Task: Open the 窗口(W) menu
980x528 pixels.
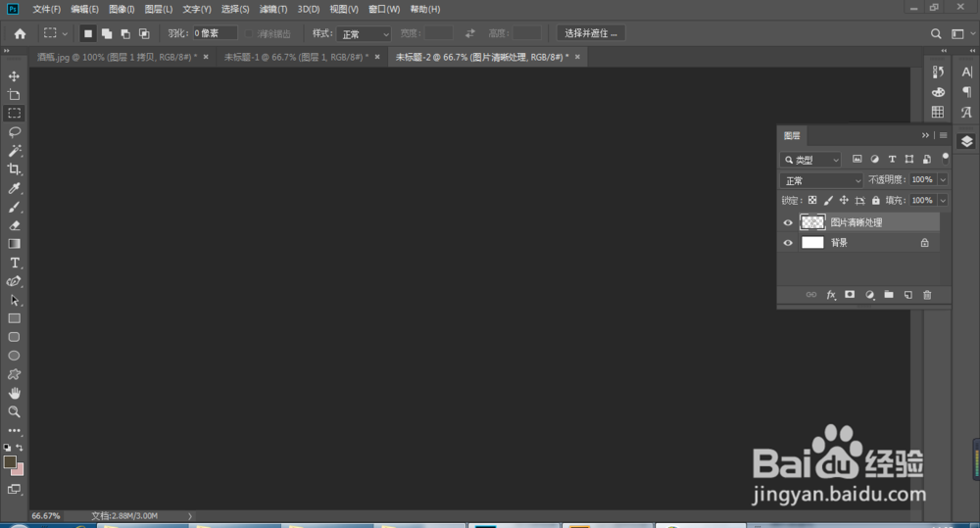Action: 384,10
